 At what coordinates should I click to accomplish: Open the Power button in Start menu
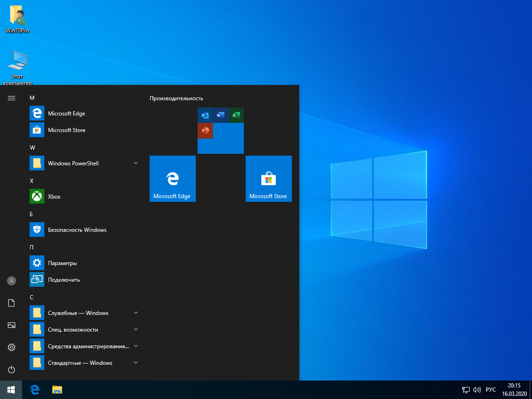[12, 369]
